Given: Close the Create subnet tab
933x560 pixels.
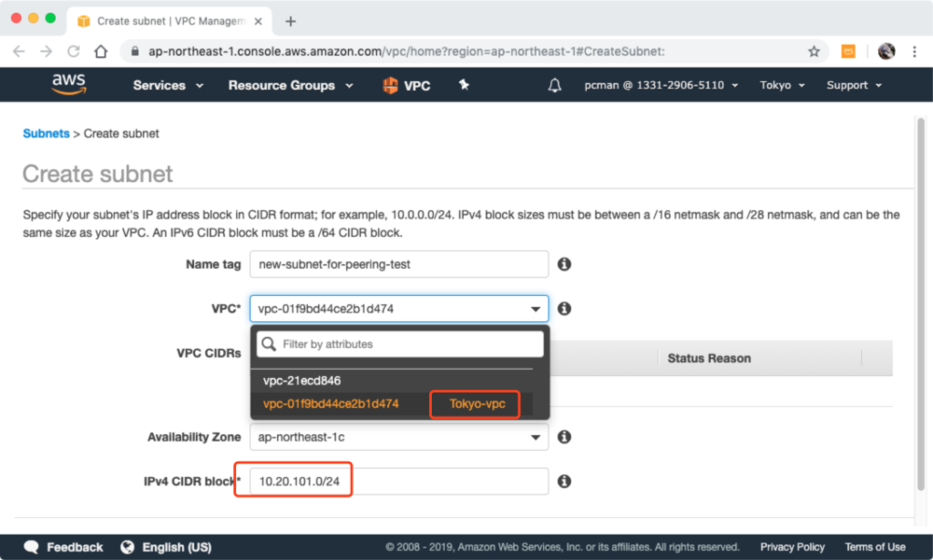Looking at the screenshot, I should [x=258, y=22].
